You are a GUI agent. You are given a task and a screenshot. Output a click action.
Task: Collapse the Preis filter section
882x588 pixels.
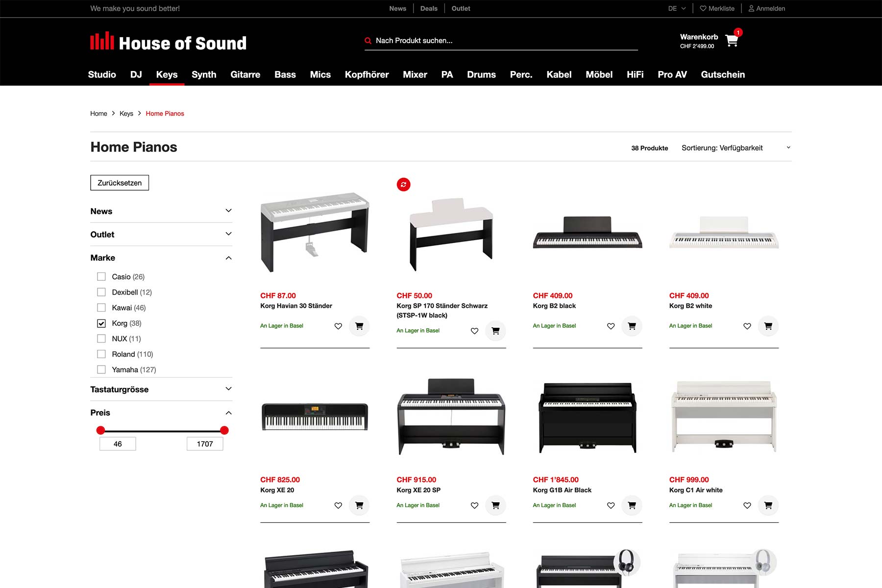pyautogui.click(x=161, y=413)
